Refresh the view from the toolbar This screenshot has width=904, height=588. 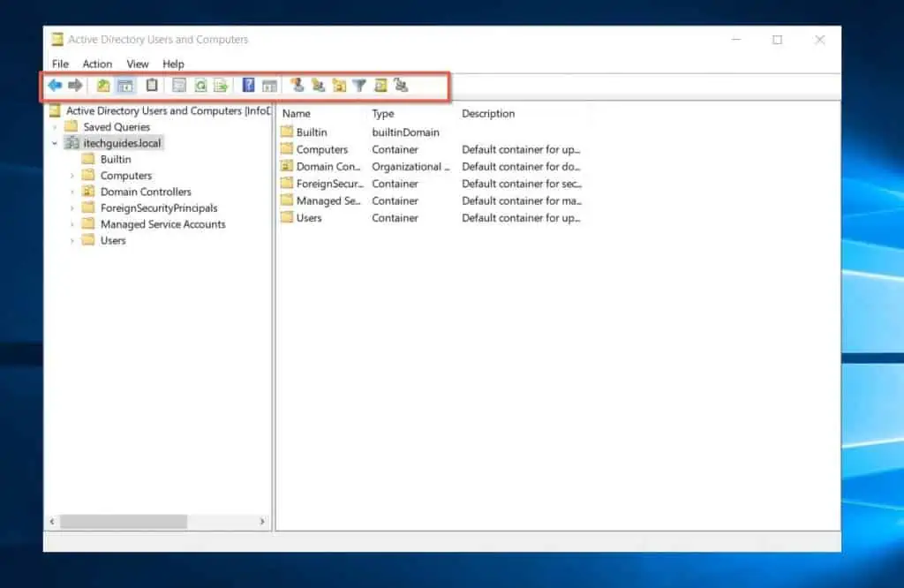(x=200, y=86)
